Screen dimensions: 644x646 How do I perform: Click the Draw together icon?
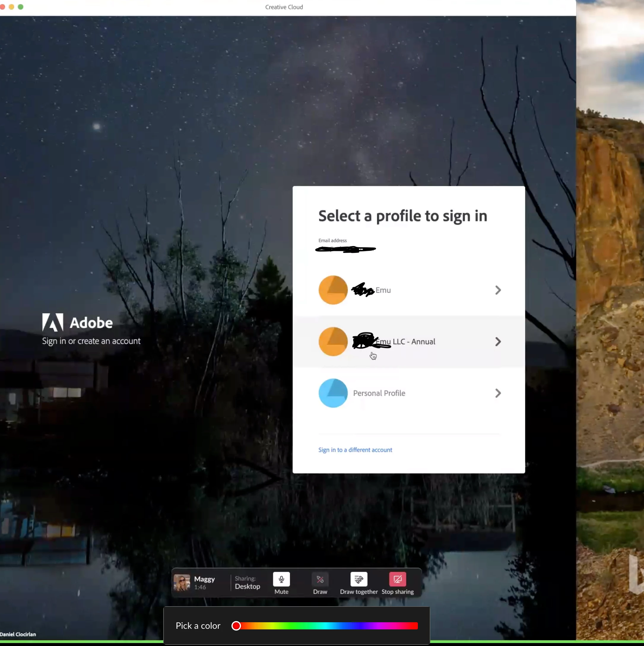pyautogui.click(x=359, y=579)
